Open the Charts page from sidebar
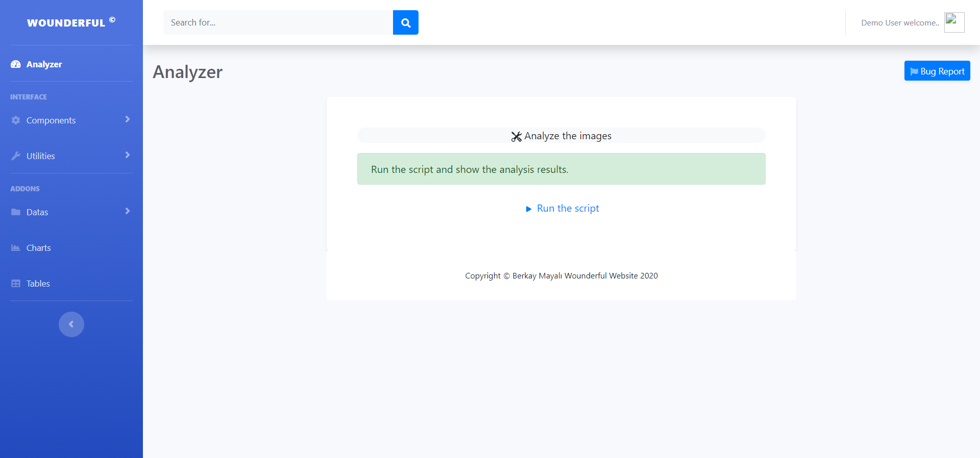The height and width of the screenshot is (458, 980). (39, 248)
